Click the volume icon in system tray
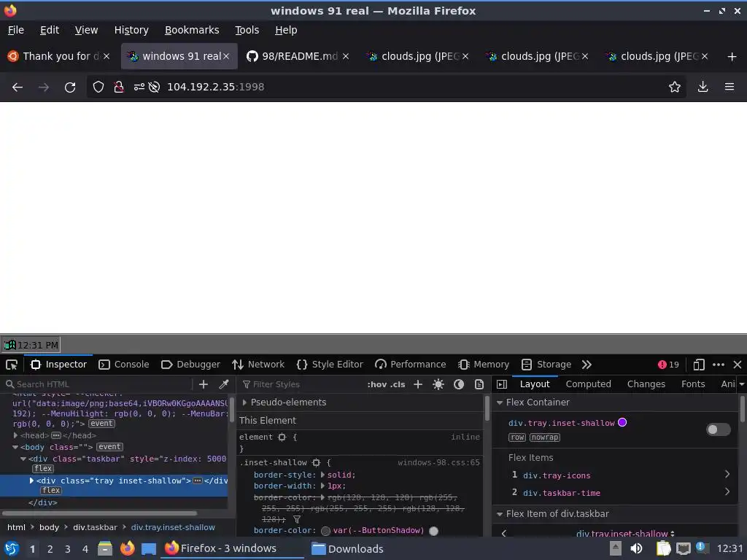This screenshot has height=560, width=747. 636,548
